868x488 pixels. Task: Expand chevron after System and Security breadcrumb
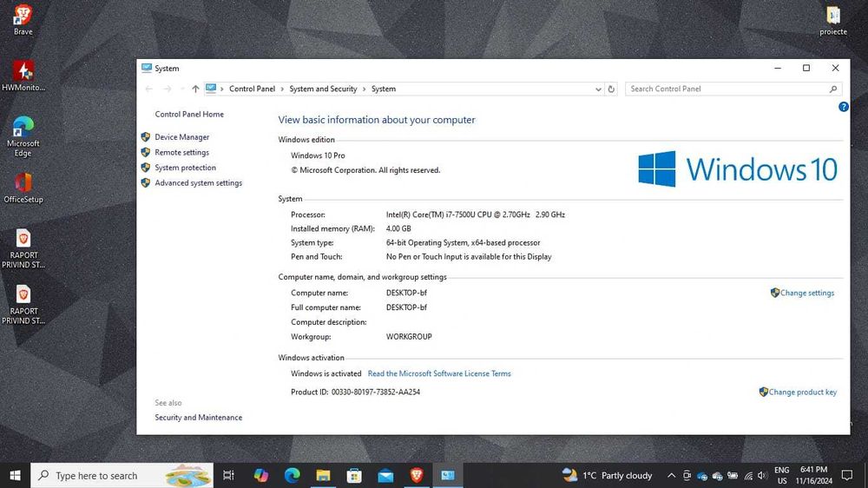pyautogui.click(x=364, y=89)
